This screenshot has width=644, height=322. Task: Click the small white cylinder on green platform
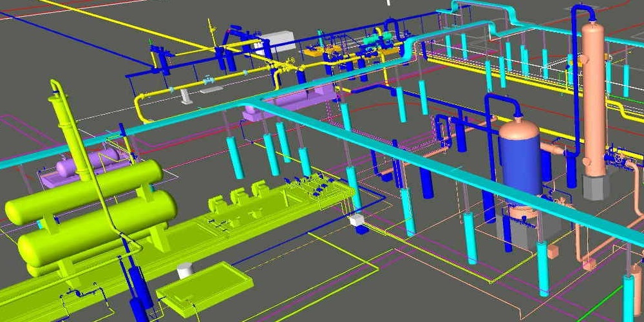(185, 269)
